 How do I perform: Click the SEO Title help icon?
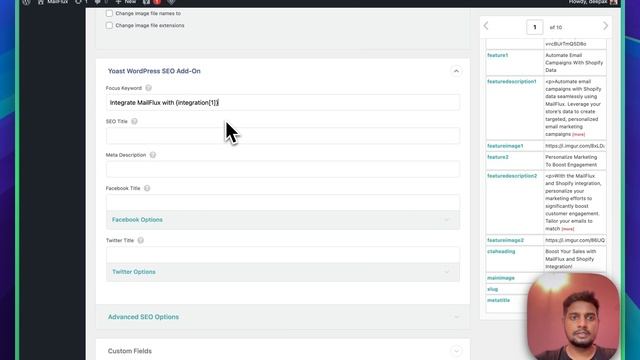(x=134, y=121)
